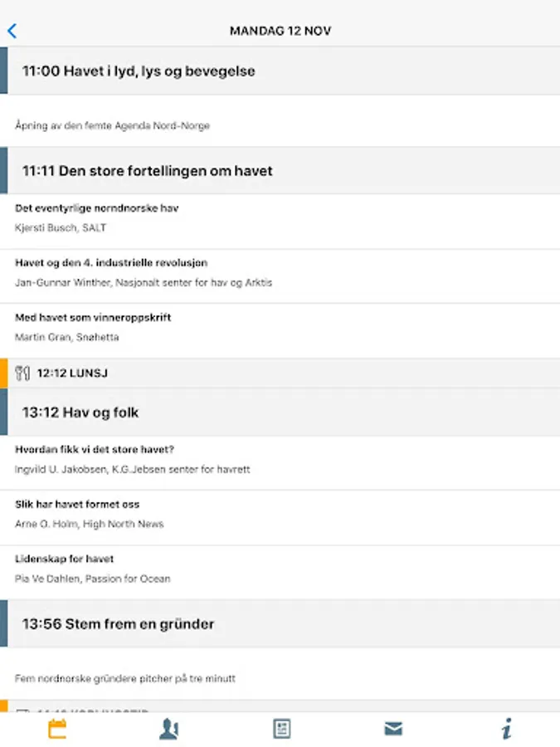Open 11:11 Den store fortellingen om havet

click(148, 171)
